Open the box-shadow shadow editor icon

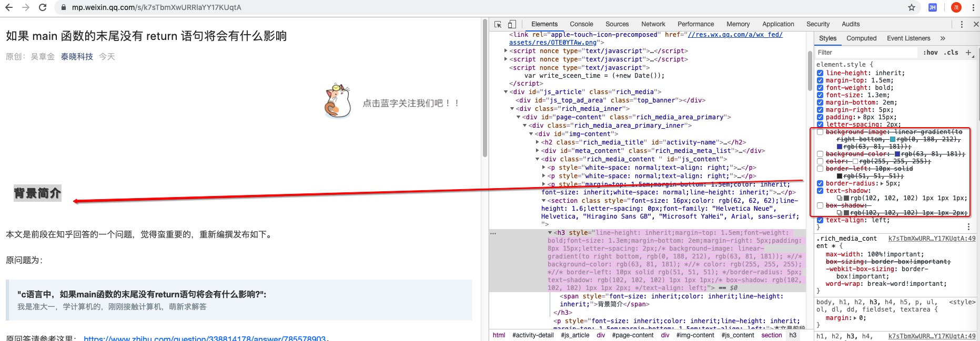840,213
